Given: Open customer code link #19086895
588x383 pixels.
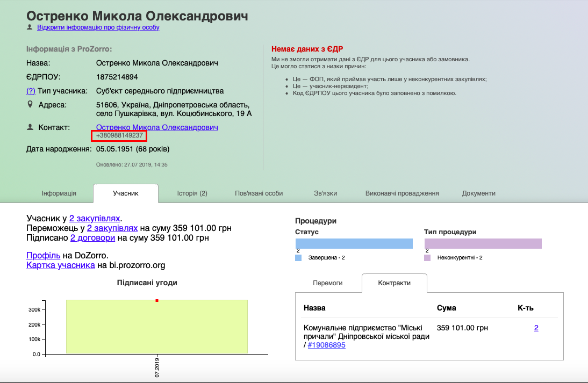Looking at the screenshot, I should (x=326, y=345).
